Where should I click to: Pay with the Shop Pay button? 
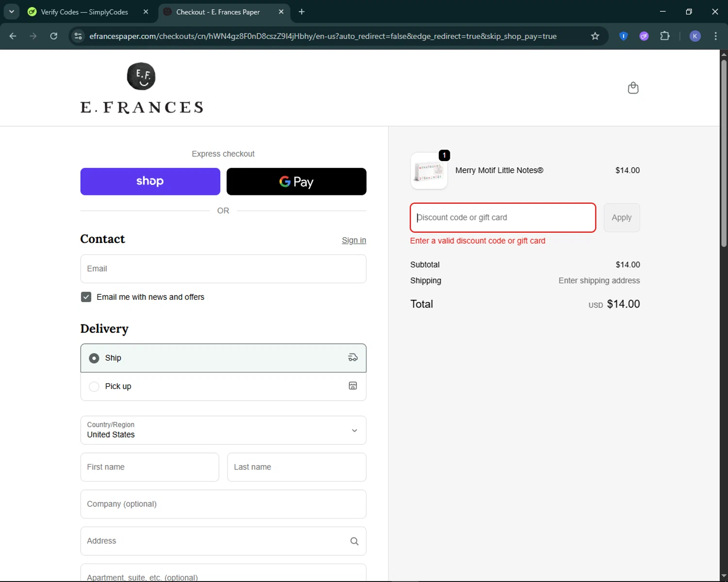(150, 181)
